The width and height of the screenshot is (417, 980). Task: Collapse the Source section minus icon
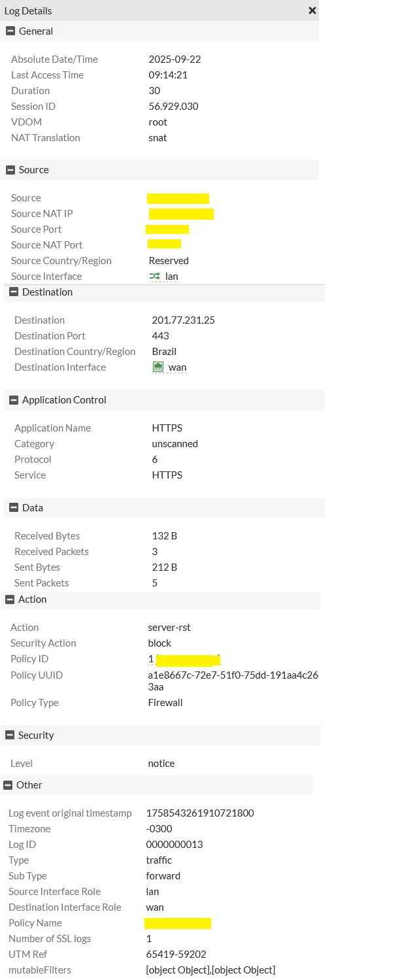pyautogui.click(x=10, y=169)
